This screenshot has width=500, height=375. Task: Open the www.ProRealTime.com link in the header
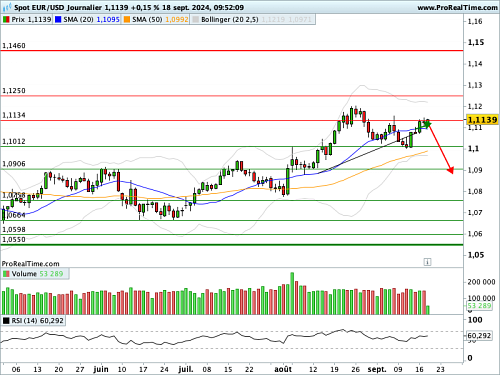tap(457, 7)
